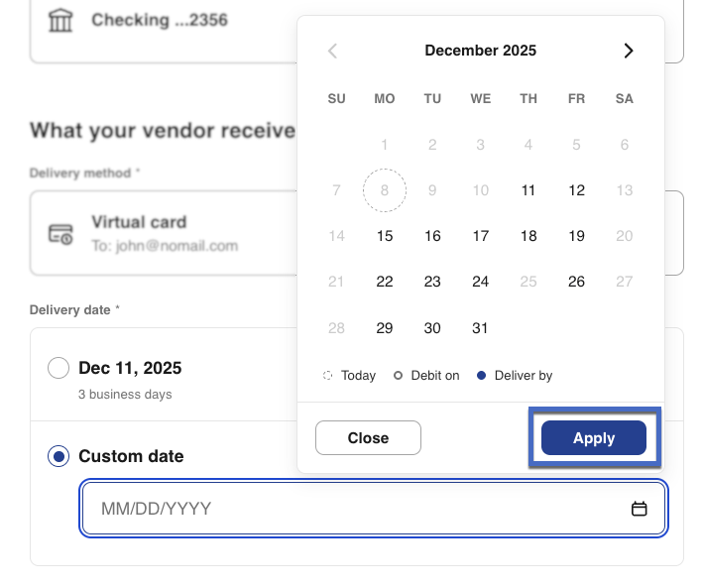The width and height of the screenshot is (703, 588).
Task: Close the date picker popup
Action: click(x=368, y=438)
